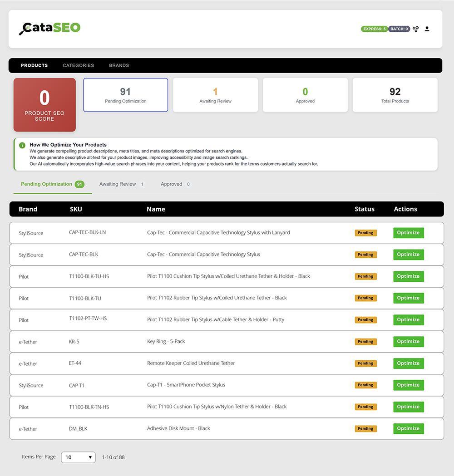Optimize the KR-5 Key Ring product
454x476 pixels.
click(409, 342)
